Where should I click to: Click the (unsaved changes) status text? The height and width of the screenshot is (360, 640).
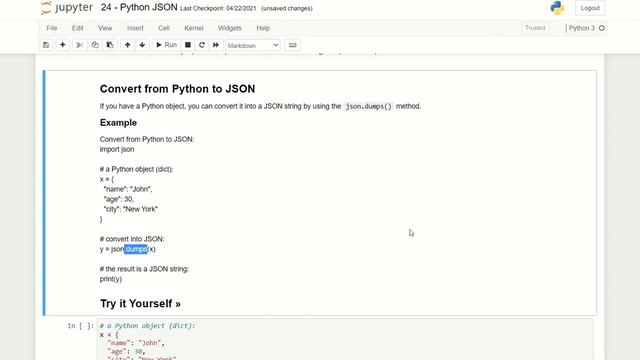[287, 8]
